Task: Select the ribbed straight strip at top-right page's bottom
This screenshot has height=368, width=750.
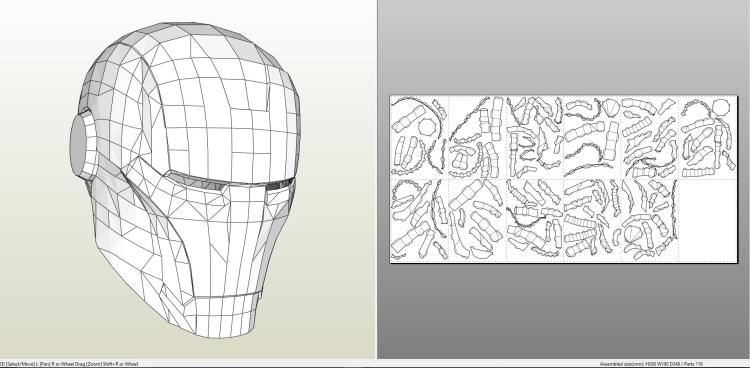Action: click(x=698, y=172)
